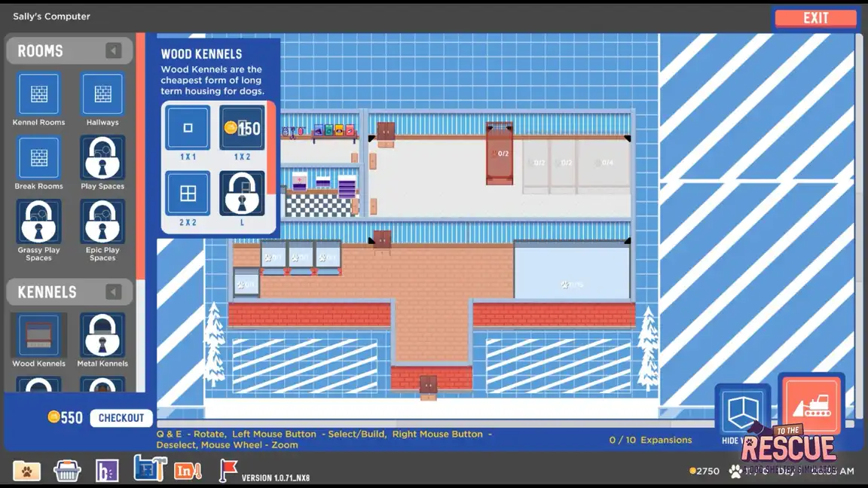
Task: Collapse the Kennels section arrow
Action: pos(113,292)
